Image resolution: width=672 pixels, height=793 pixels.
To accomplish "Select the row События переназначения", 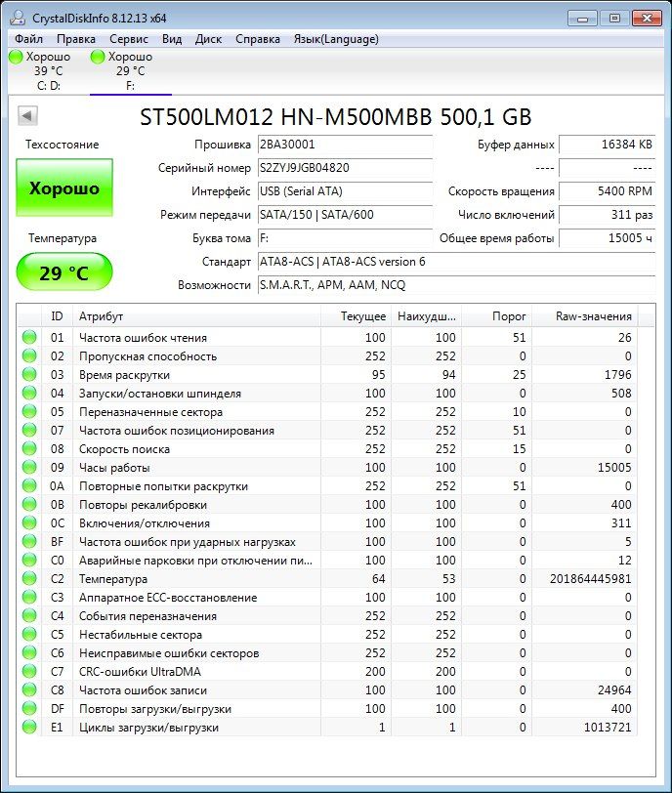I will [327, 616].
